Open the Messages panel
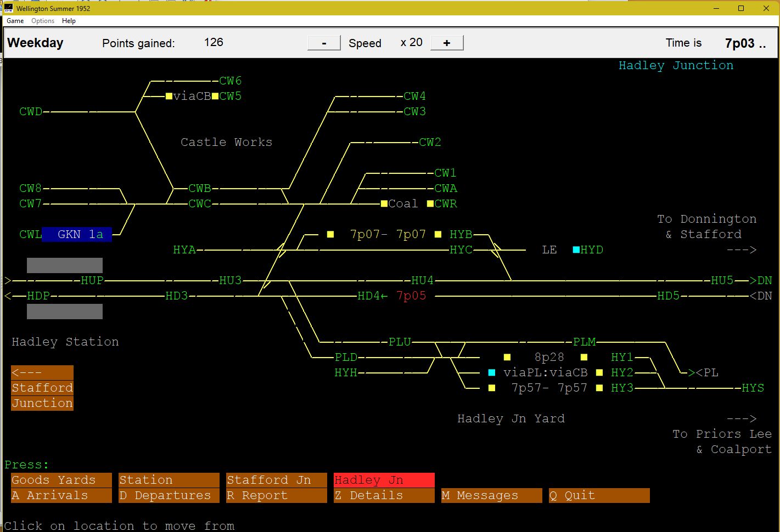The width and height of the screenshot is (780, 532). click(x=491, y=495)
